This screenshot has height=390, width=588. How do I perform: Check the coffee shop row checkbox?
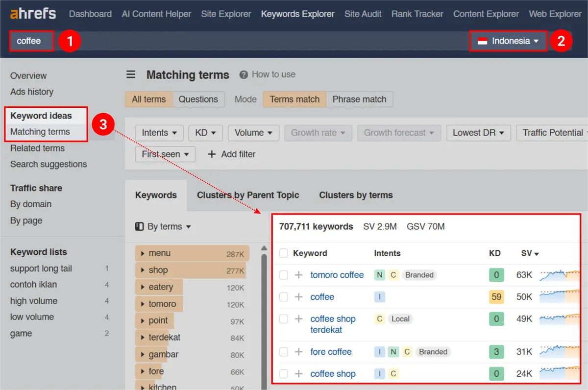point(283,374)
